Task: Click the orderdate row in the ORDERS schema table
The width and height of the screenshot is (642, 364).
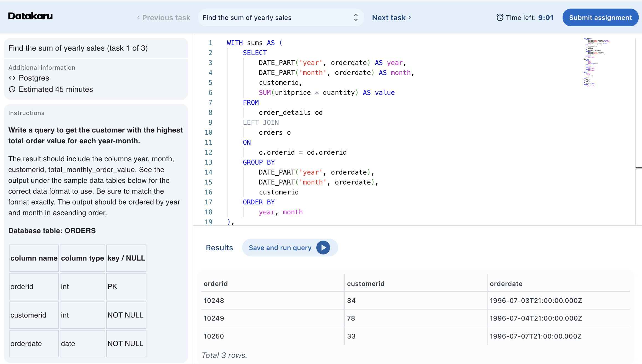Action: tap(78, 344)
